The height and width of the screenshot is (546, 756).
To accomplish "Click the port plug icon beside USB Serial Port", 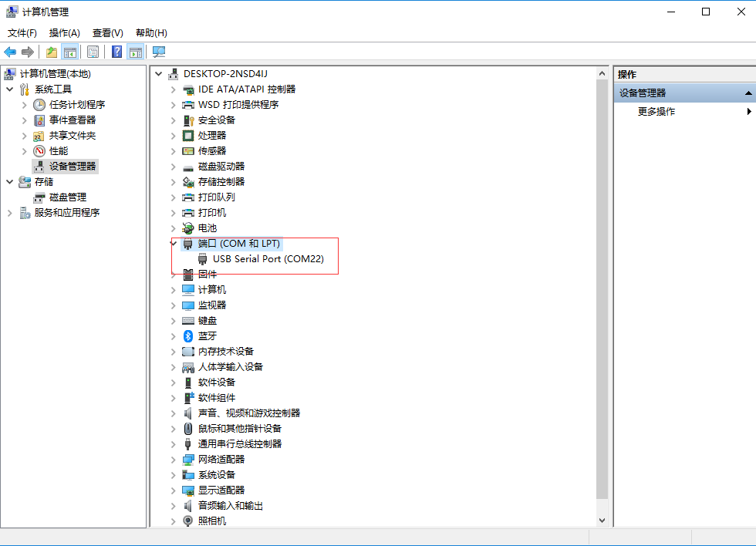I will [x=202, y=259].
